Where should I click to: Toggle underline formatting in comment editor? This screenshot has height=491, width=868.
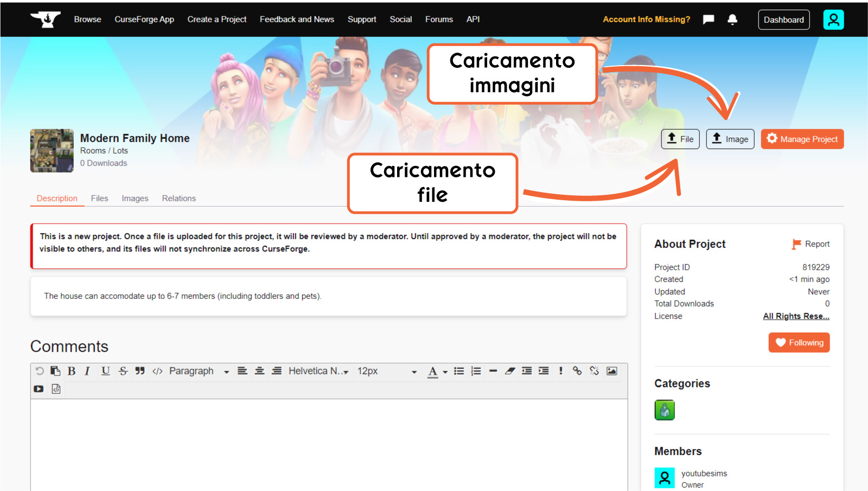[105, 371]
